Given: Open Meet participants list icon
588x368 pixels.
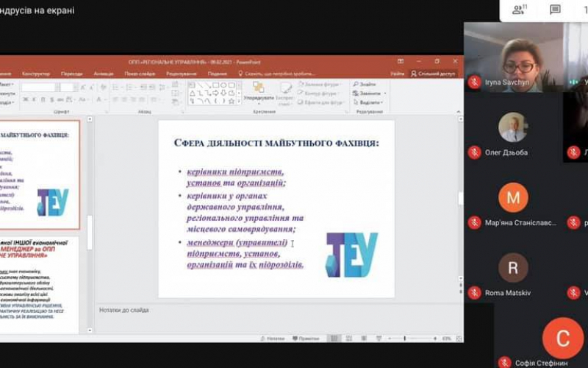Looking at the screenshot, I should 519,10.
